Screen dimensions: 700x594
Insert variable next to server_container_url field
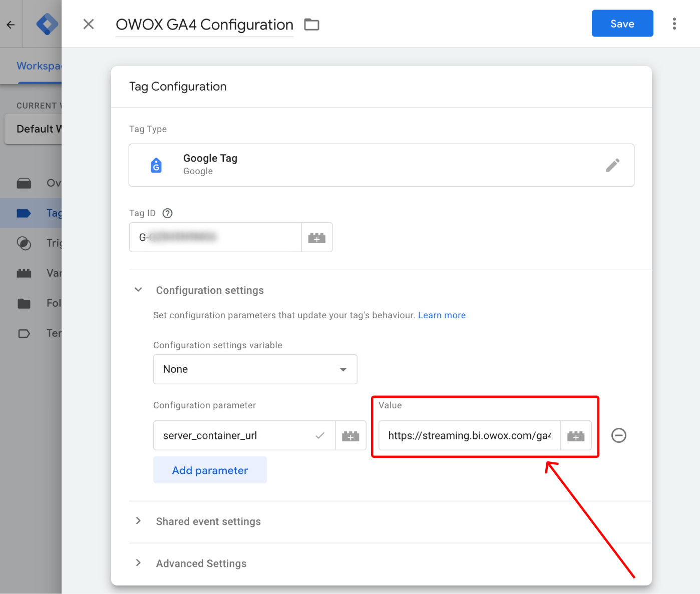pos(351,436)
